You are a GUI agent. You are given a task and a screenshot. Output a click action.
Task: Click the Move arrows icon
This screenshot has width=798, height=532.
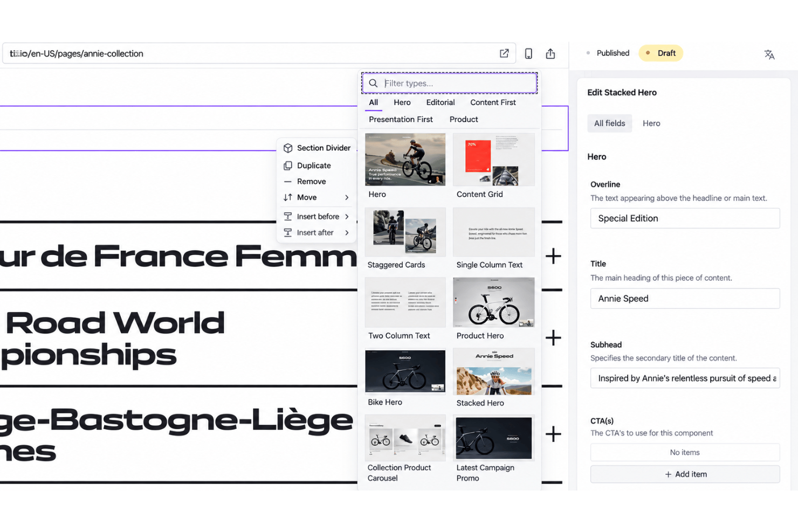pos(288,197)
